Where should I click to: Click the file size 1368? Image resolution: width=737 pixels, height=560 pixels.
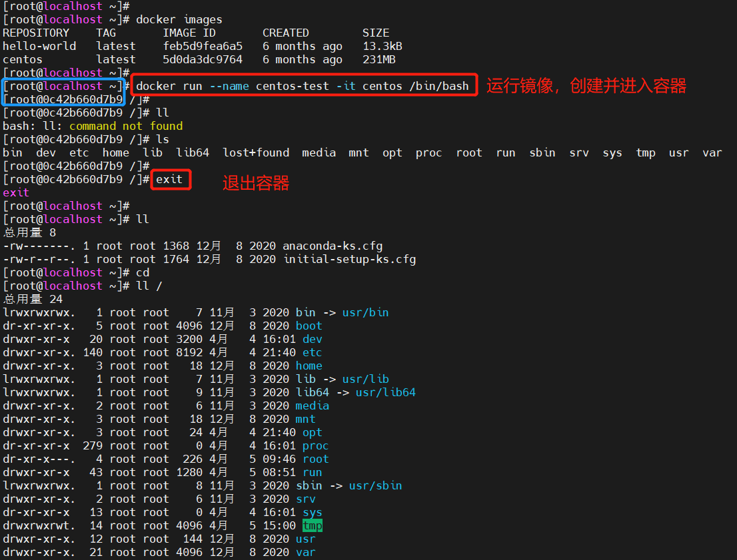176,246
